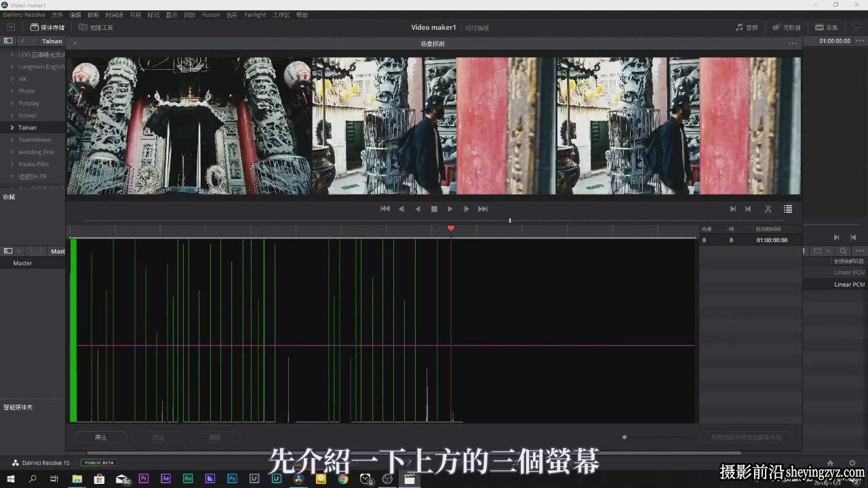This screenshot has height=488, width=868.
Task: Click the 添加 (Add) button
Action: [158, 437]
